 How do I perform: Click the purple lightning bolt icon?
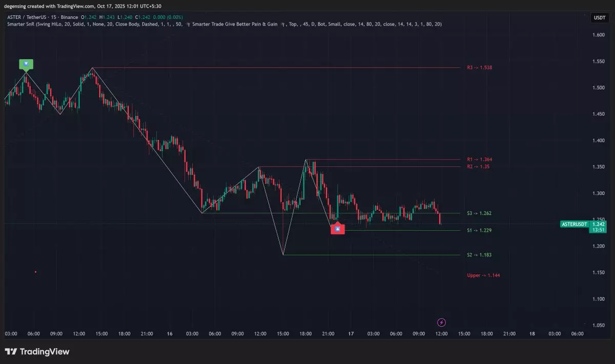(442, 322)
